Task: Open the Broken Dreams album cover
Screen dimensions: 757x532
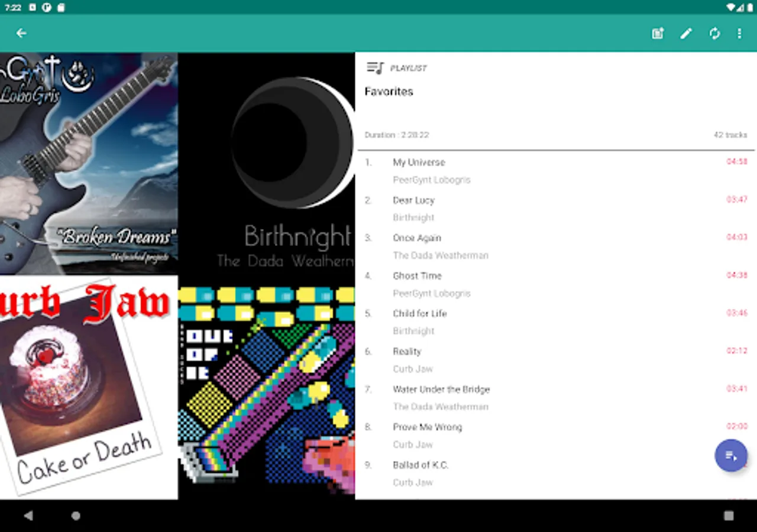Action: point(89,164)
